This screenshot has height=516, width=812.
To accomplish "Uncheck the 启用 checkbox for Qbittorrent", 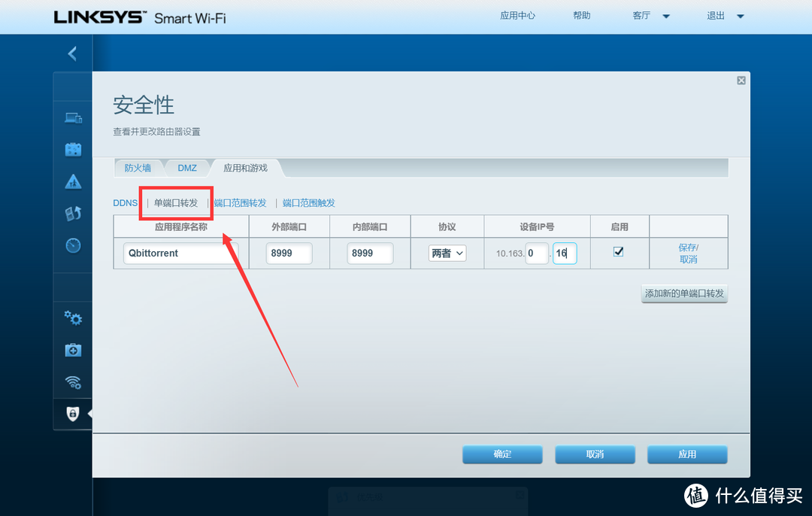I will point(618,252).
